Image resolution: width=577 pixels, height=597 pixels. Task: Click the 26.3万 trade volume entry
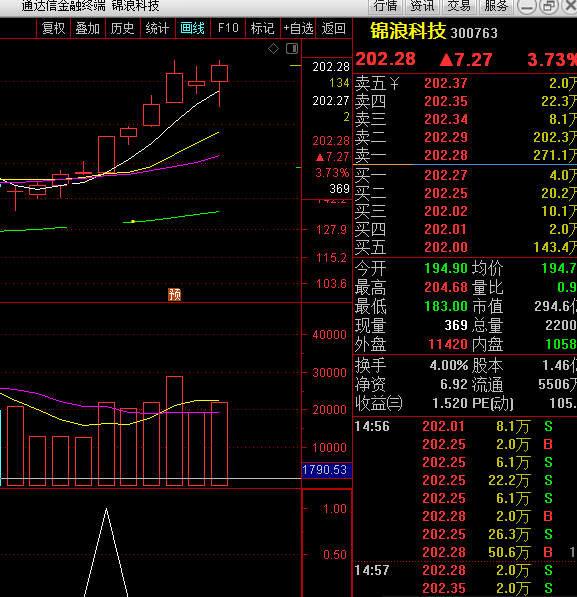click(x=509, y=534)
